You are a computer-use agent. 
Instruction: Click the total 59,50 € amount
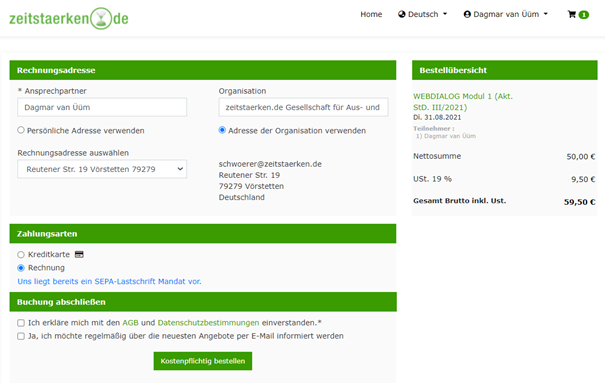tap(580, 202)
